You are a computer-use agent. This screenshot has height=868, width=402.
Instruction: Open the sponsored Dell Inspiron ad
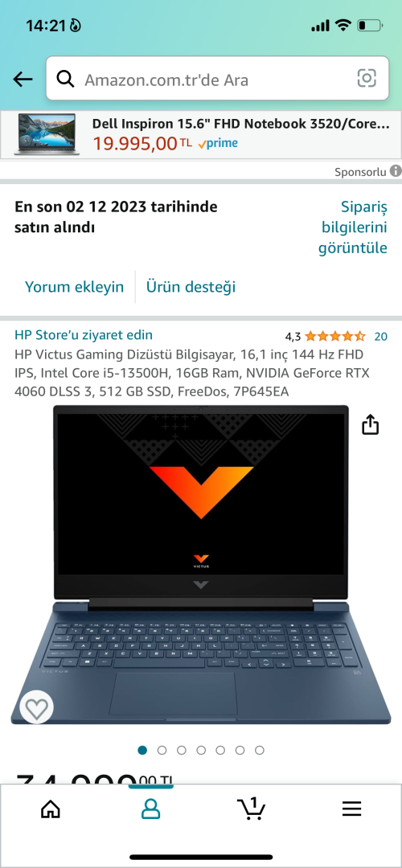[201, 134]
